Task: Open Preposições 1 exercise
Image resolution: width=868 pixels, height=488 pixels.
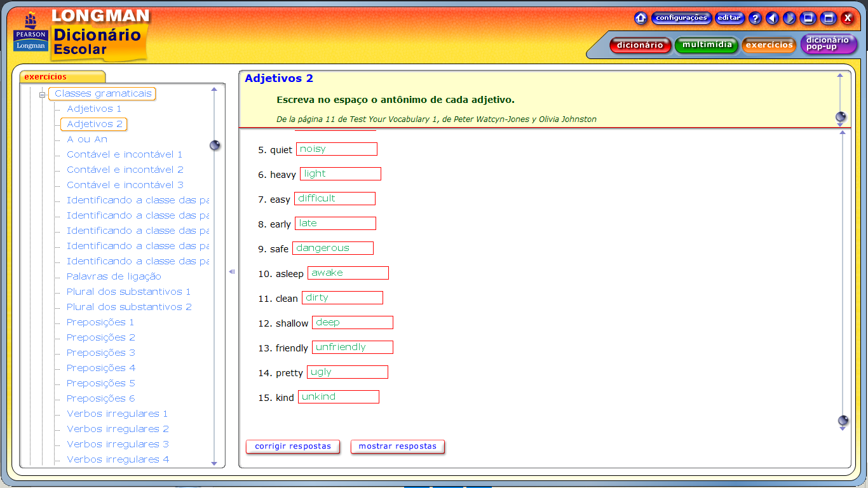Action: click(100, 322)
